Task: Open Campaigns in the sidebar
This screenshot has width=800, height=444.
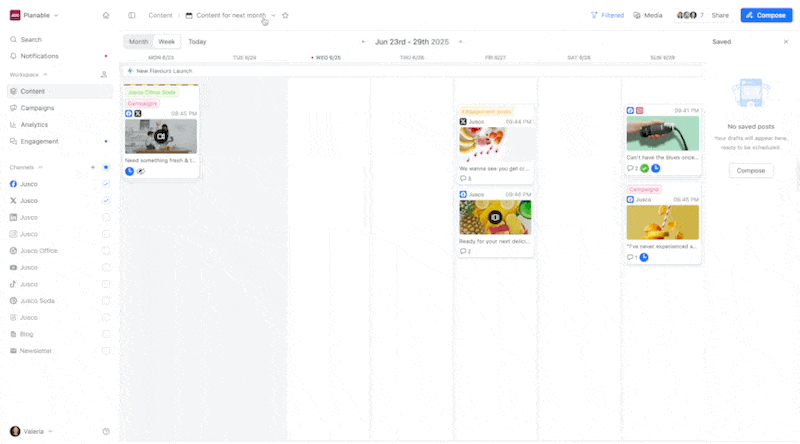Action: point(37,108)
